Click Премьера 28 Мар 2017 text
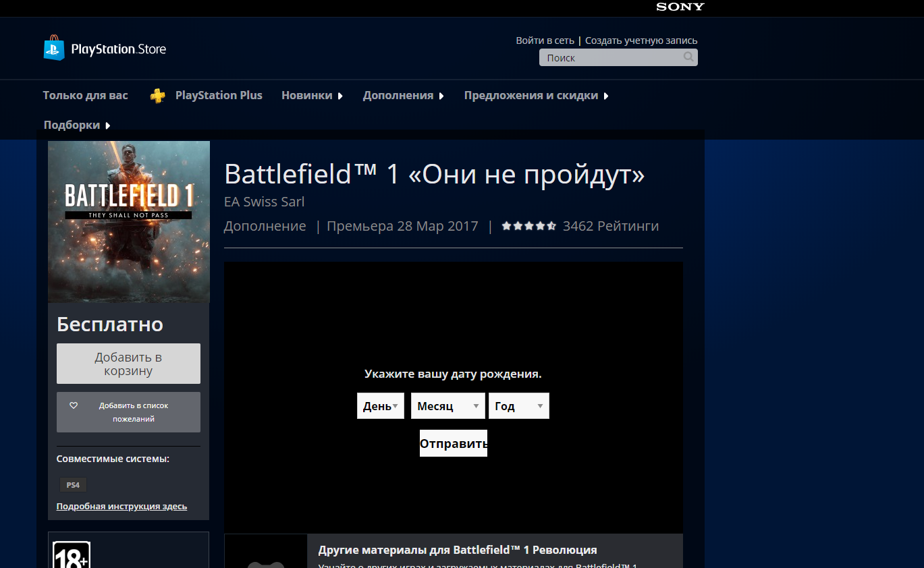 [402, 226]
